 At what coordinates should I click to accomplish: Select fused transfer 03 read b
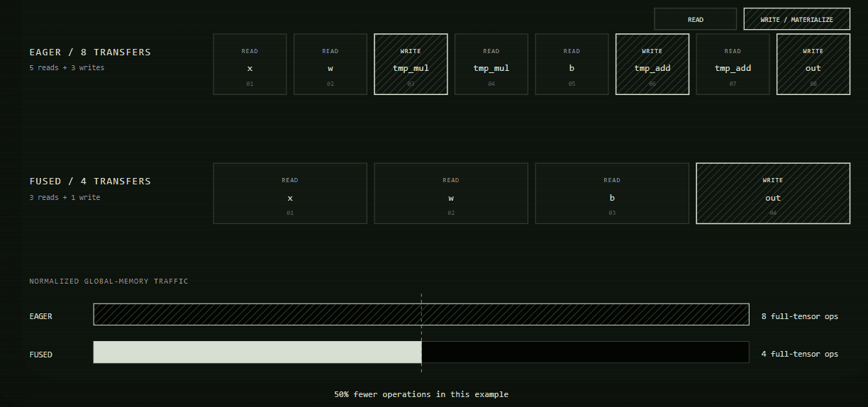612,194
